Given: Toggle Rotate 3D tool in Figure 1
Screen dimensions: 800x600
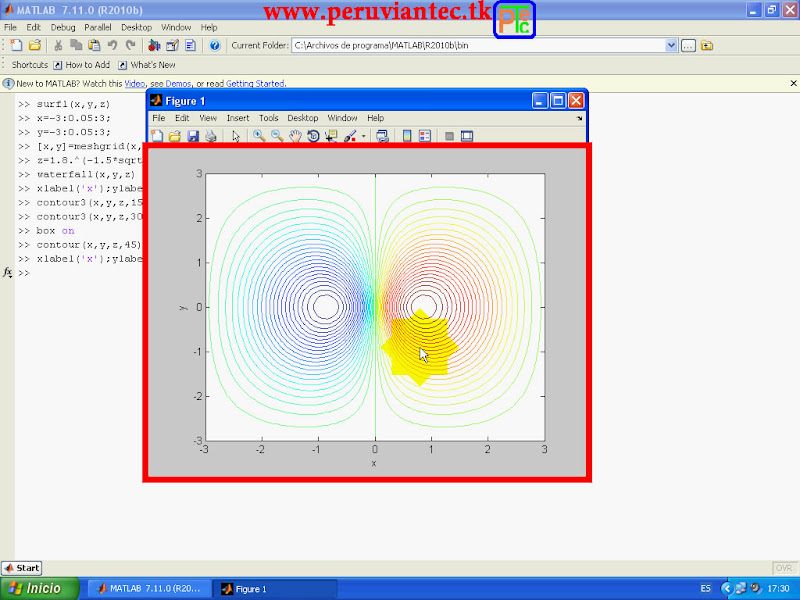Looking at the screenshot, I should [313, 136].
